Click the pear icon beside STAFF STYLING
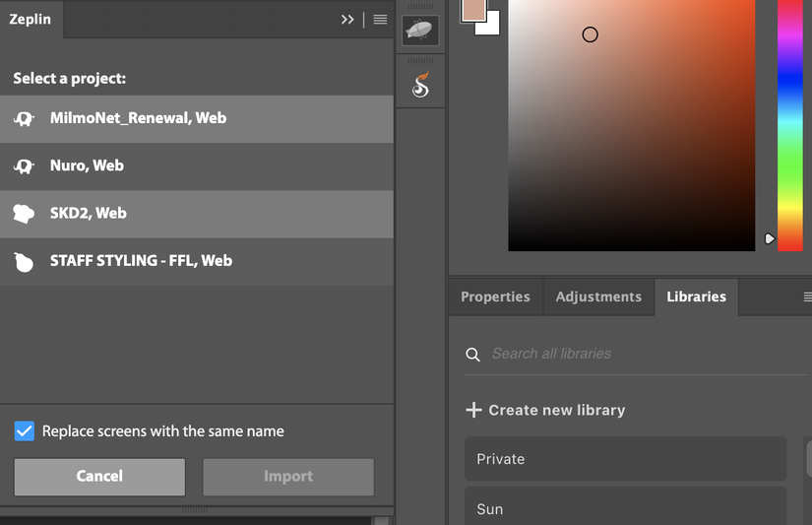The height and width of the screenshot is (525, 812). click(24, 262)
